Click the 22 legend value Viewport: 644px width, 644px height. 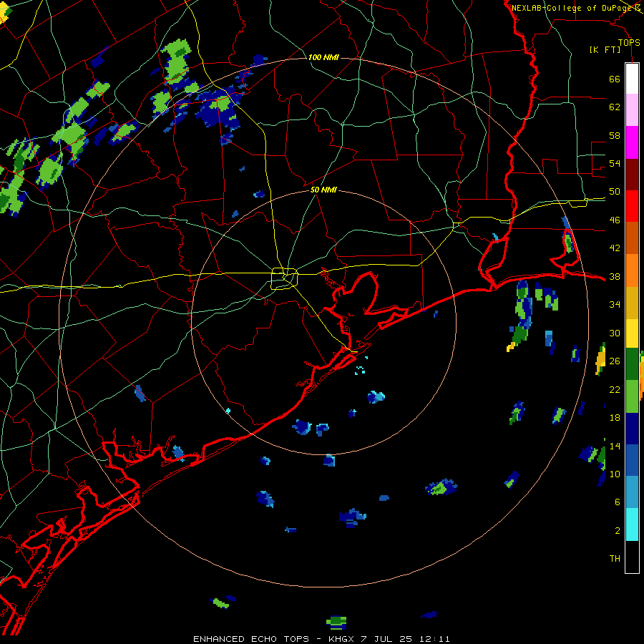[x=615, y=389]
